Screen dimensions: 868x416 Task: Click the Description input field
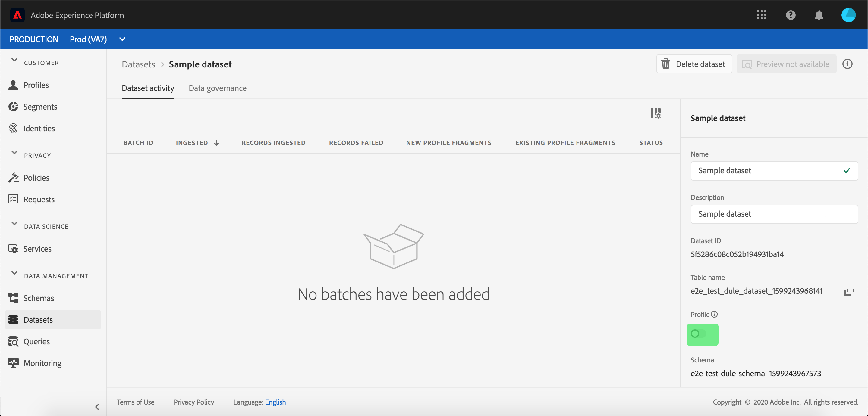click(x=774, y=214)
